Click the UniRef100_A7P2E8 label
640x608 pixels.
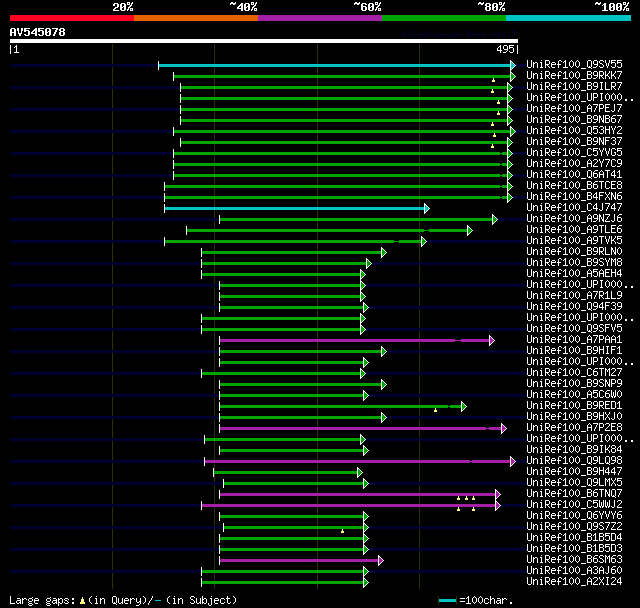[x=574, y=428]
